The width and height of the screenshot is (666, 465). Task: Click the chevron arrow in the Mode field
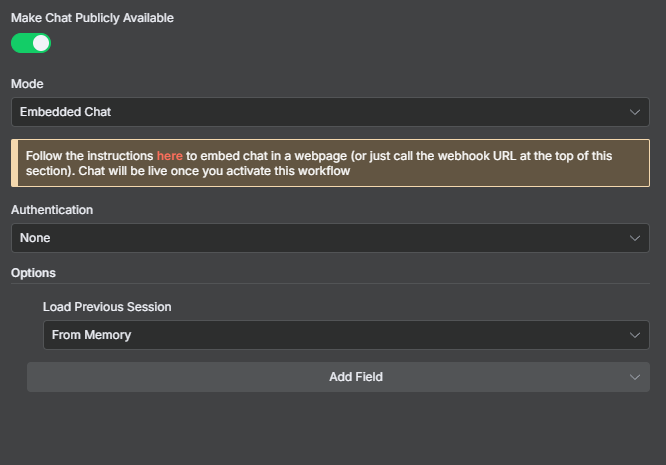635,112
